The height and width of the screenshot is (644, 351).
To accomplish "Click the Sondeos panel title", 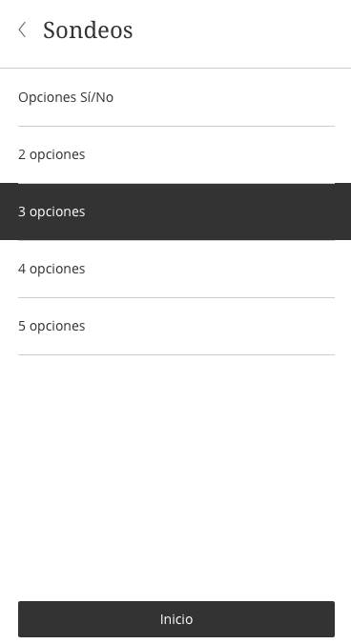I will point(88,30).
